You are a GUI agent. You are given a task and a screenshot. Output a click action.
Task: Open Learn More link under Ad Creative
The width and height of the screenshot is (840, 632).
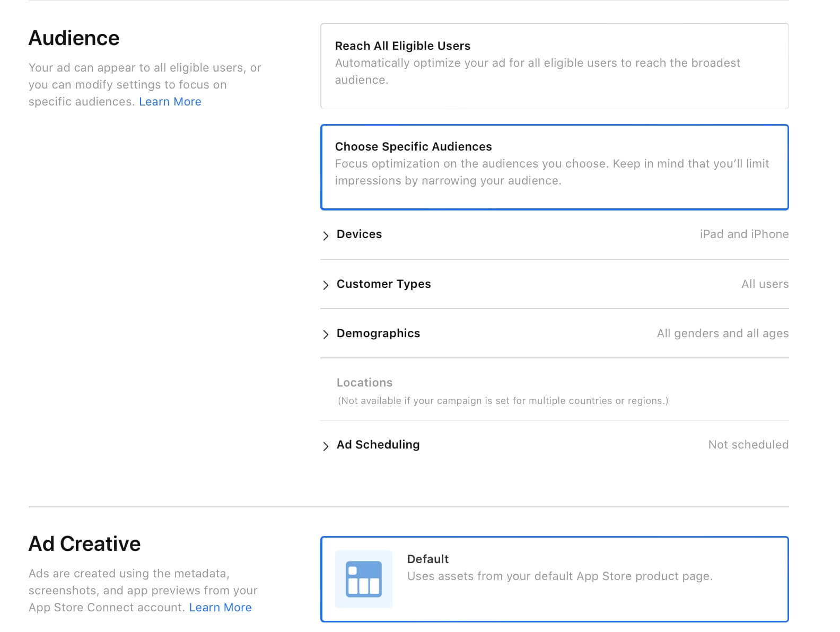pos(220,608)
